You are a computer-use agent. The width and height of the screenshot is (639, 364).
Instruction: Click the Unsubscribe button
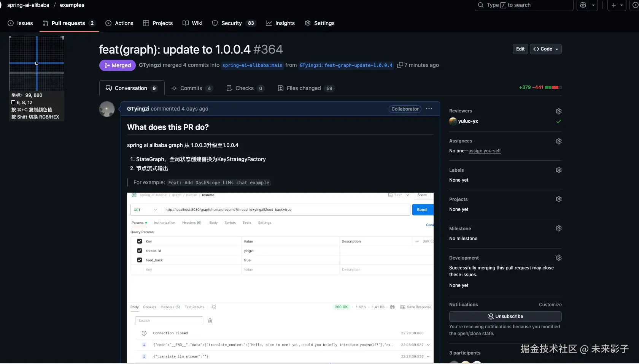[505, 317]
